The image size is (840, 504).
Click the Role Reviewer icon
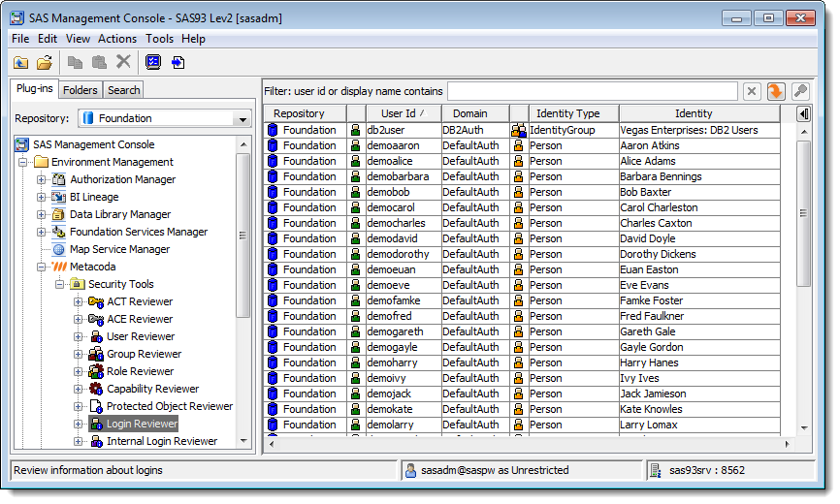(96, 371)
